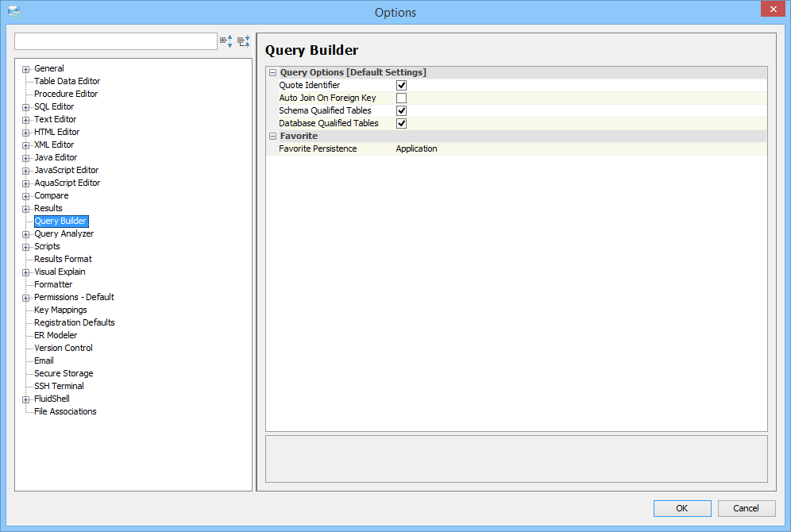791x532 pixels.
Task: Select AquaScript Editor label
Action: click(x=67, y=183)
